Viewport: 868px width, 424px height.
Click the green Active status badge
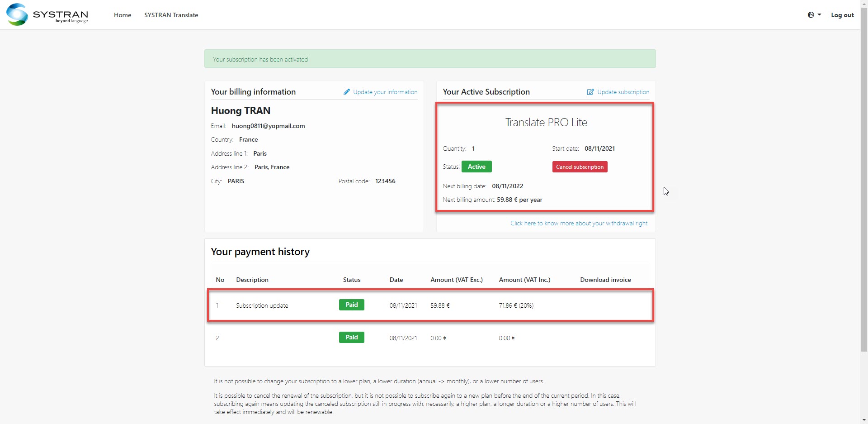click(x=476, y=167)
